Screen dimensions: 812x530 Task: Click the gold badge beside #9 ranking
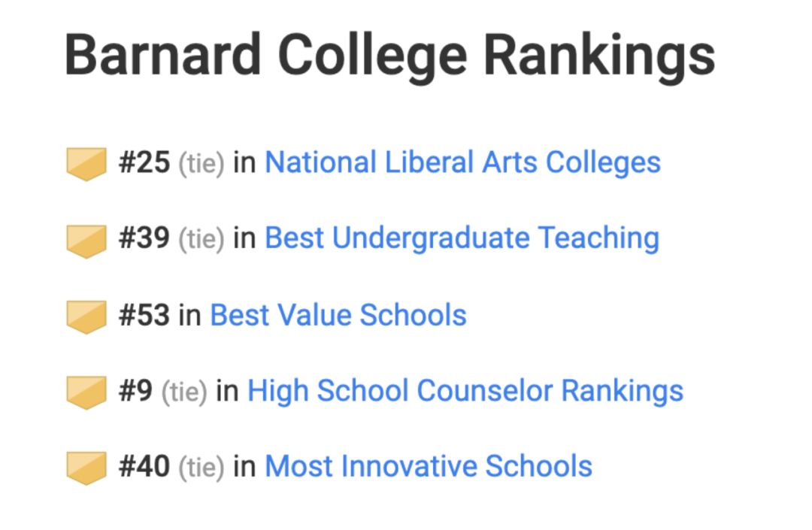[x=86, y=392]
